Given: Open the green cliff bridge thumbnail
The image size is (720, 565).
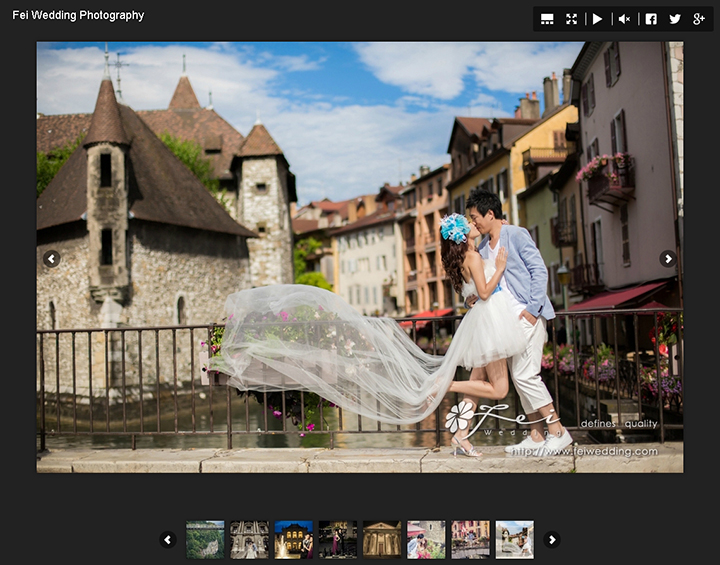Looking at the screenshot, I should (205, 539).
